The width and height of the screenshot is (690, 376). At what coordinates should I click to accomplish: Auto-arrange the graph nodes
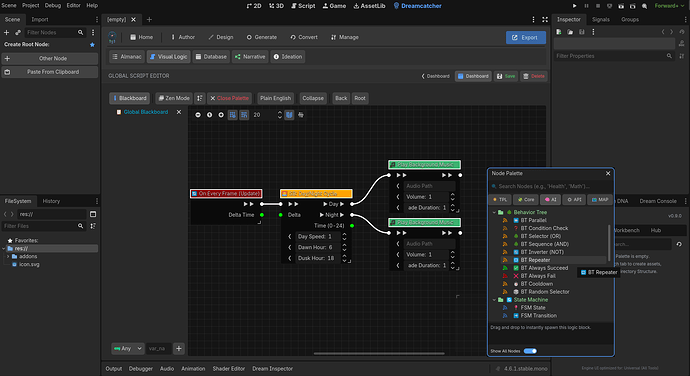pos(301,115)
